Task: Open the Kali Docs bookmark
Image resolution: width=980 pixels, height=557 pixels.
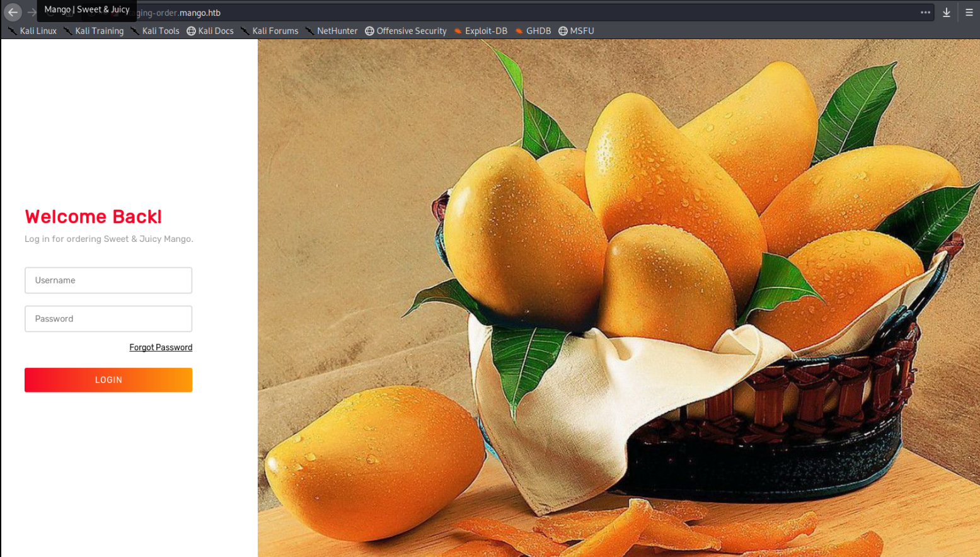Action: [210, 31]
